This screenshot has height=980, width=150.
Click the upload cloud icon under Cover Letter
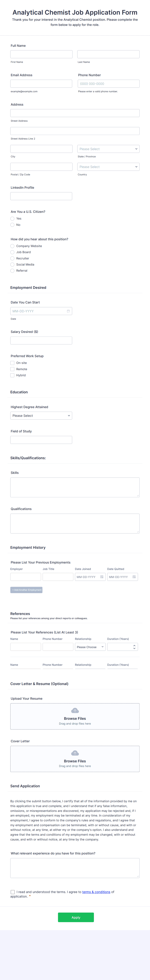pyautogui.click(x=75, y=753)
